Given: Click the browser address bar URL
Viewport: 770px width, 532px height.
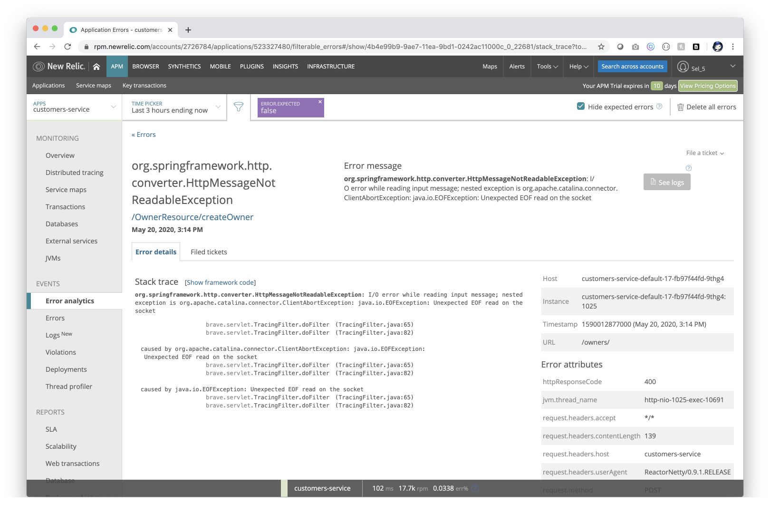Looking at the screenshot, I should [340, 47].
